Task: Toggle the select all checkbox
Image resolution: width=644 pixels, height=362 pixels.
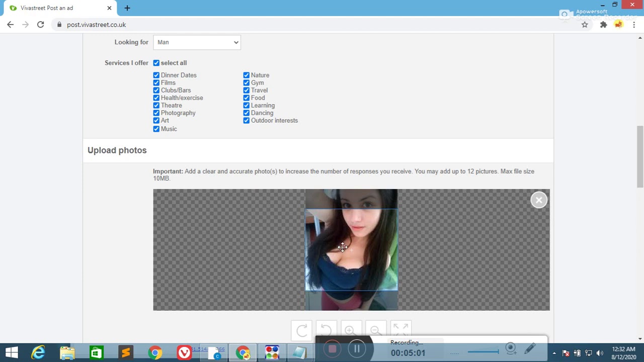Action: 156,63
